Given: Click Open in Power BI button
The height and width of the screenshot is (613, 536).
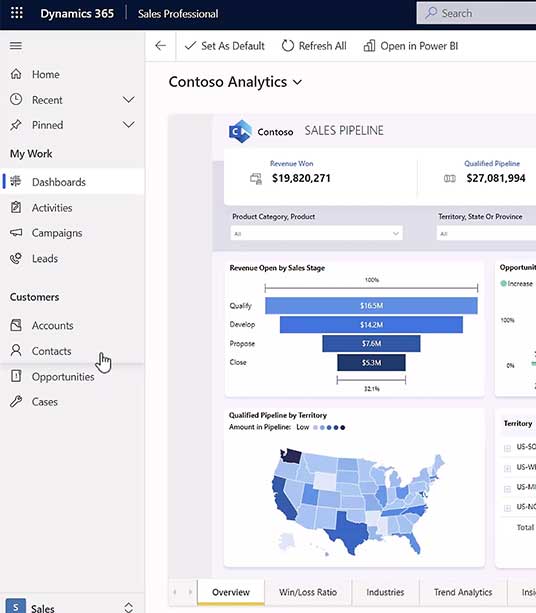Looking at the screenshot, I should pyautogui.click(x=411, y=46).
